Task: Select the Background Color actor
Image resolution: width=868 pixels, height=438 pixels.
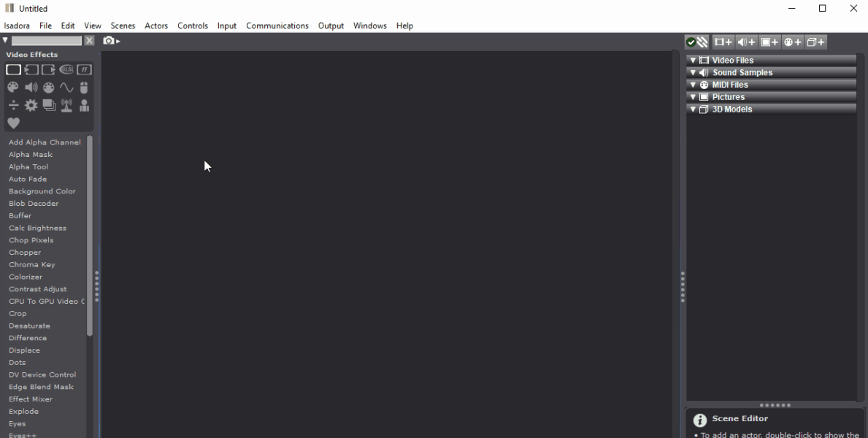Action: [42, 191]
